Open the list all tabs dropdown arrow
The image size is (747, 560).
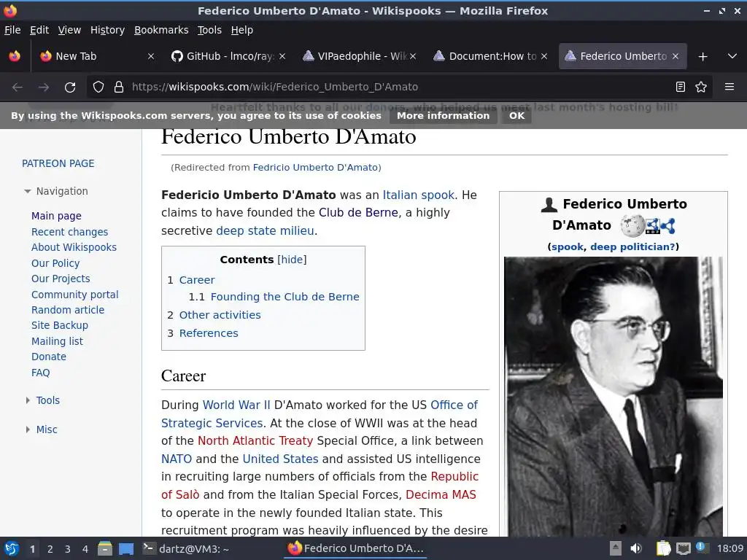pos(732,56)
